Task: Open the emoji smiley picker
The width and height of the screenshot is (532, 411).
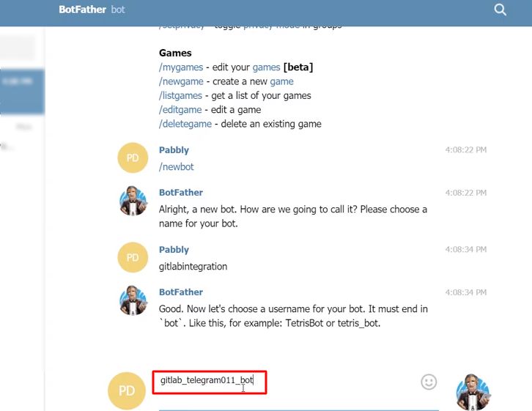Action: click(429, 382)
